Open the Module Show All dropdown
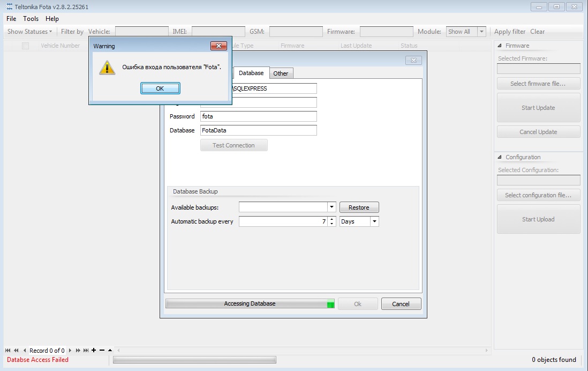Image resolution: width=588 pixels, height=371 pixels. pos(481,32)
